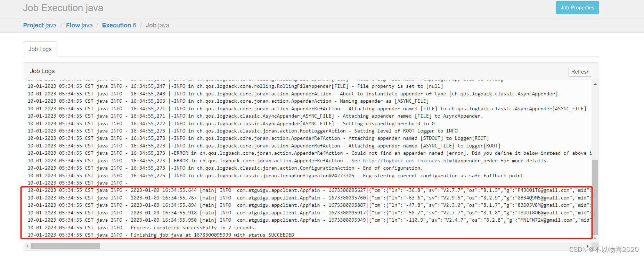644x256 pixels.
Task: Click horizontal scrollbar left arrow
Action: tap(27, 246)
